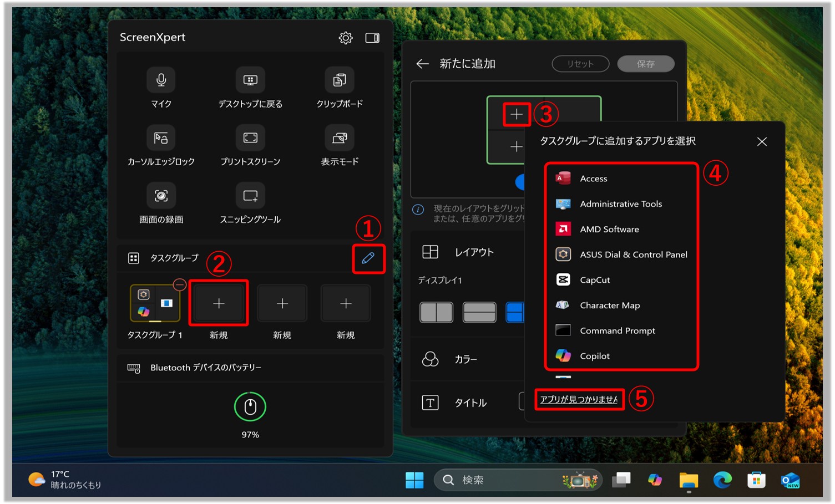The height and width of the screenshot is (504, 835).
Task: Enable カーソルエッジロック cursor edge lock
Action: point(161,138)
